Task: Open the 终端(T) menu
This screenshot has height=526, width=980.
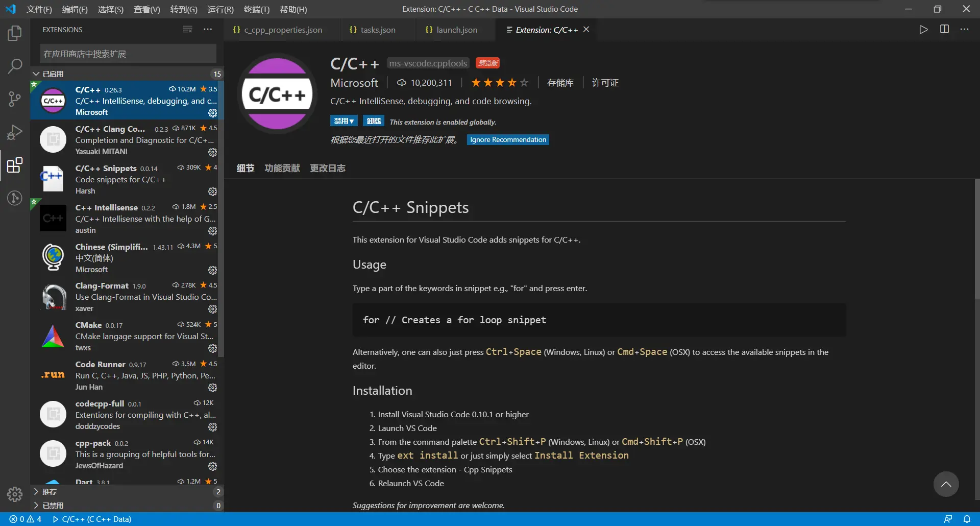Action: (257, 9)
